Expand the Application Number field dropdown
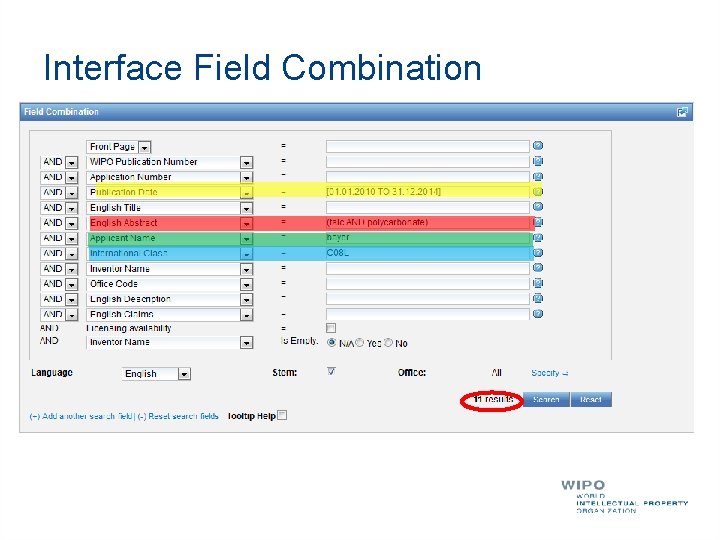Viewport: 720px width, 540px height. point(247,178)
